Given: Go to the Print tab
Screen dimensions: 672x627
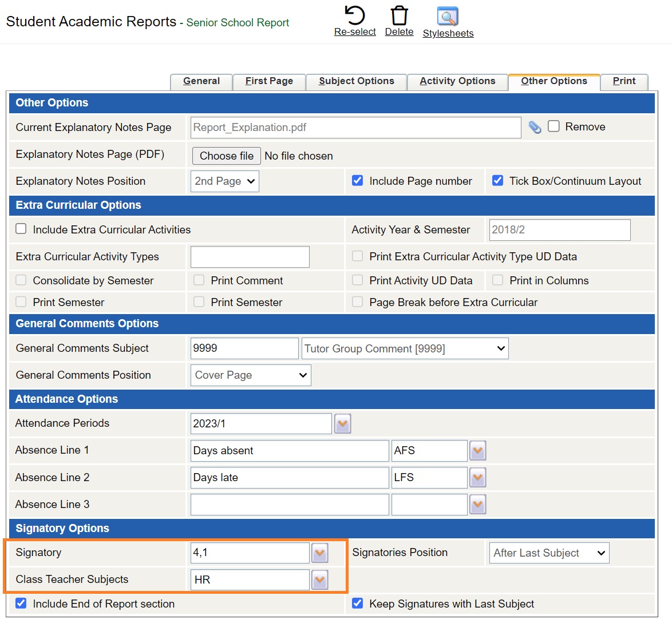Looking at the screenshot, I should 624,81.
